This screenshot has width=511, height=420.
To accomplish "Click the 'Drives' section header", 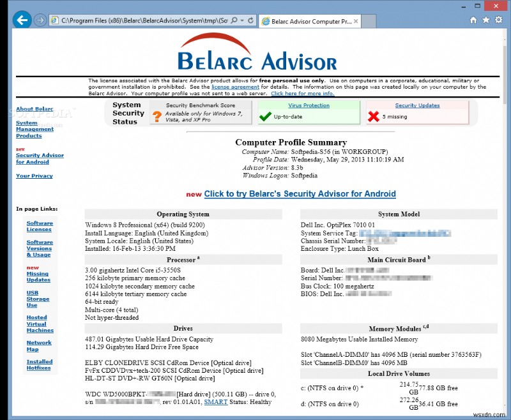I will pyautogui.click(x=183, y=328).
